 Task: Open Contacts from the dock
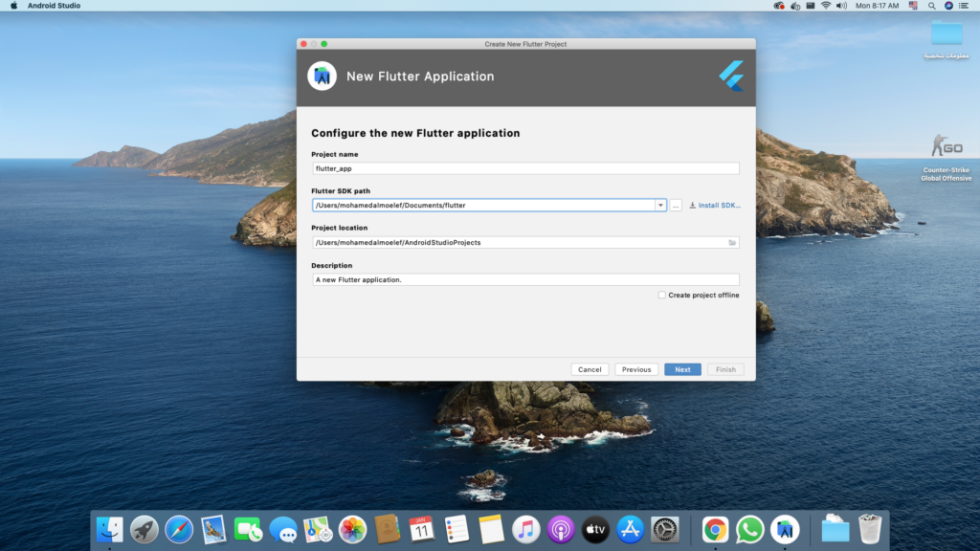388,530
